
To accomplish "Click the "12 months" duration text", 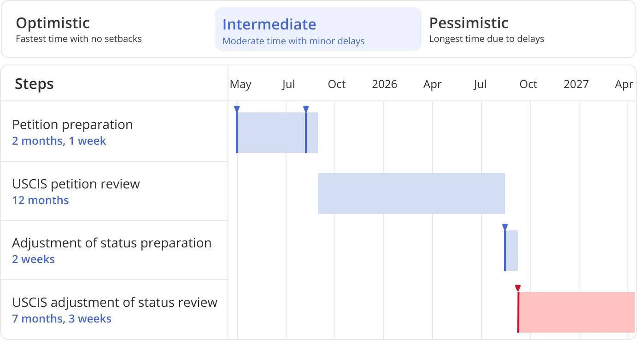I will [41, 200].
